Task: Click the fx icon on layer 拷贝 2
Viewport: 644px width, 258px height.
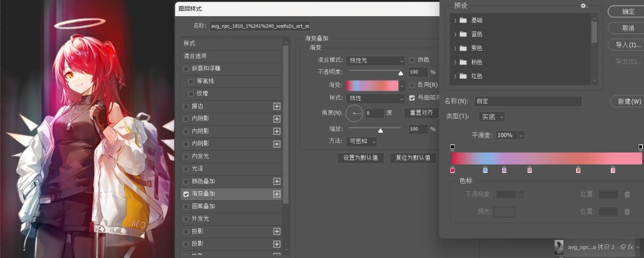Action: [x=630, y=247]
